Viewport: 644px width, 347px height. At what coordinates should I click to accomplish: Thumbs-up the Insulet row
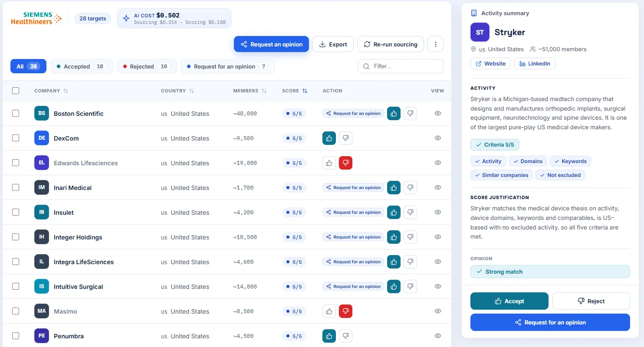pos(394,213)
